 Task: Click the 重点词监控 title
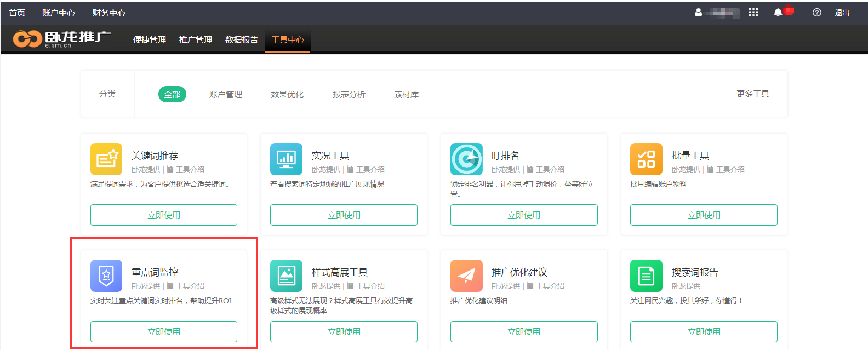pos(155,272)
